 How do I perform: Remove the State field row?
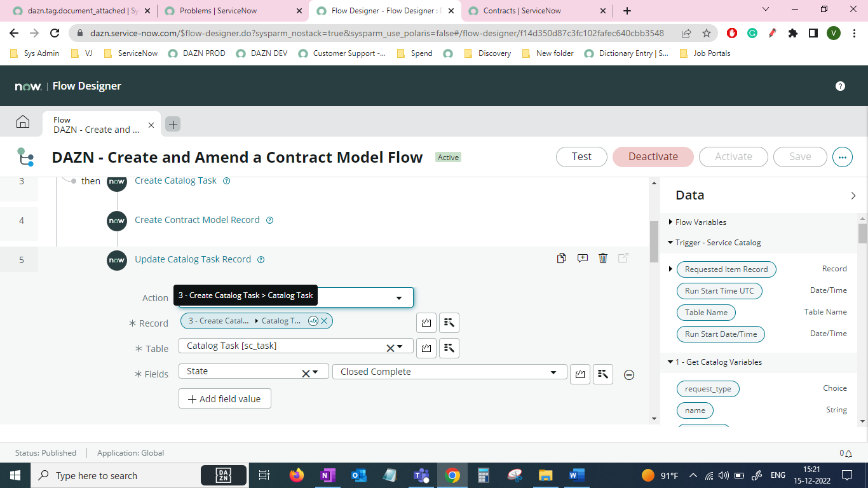[629, 375]
